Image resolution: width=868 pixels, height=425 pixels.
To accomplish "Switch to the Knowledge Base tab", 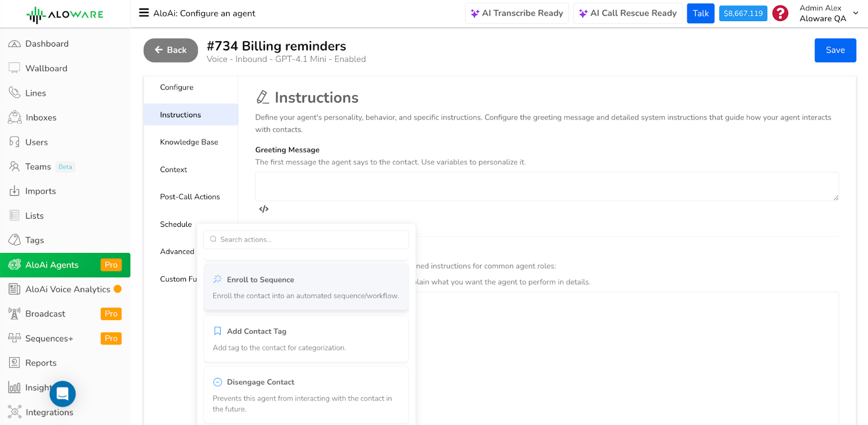I will coord(189,142).
